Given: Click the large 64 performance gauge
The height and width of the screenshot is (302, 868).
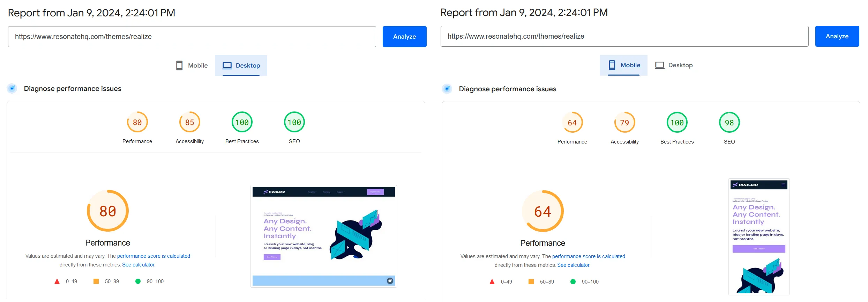Looking at the screenshot, I should click(542, 211).
